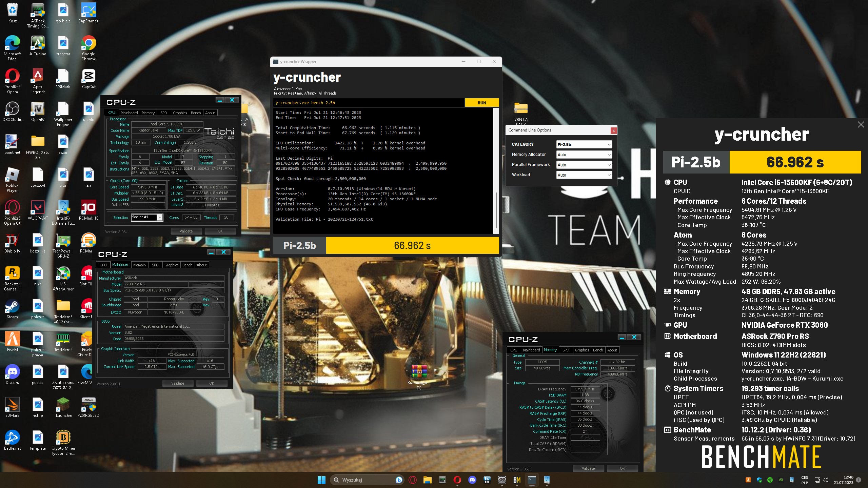Open MSI Afterburner desktop shortcut
The image size is (868, 488).
point(63,279)
